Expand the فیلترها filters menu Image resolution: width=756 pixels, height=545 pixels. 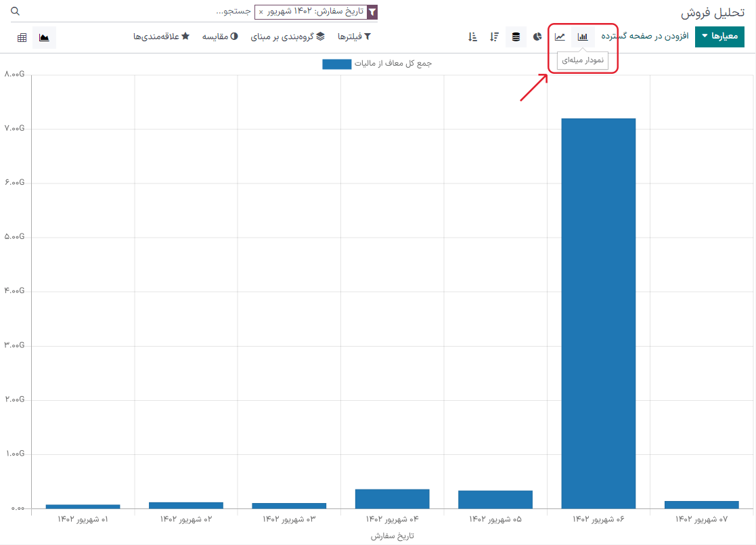[x=354, y=37]
